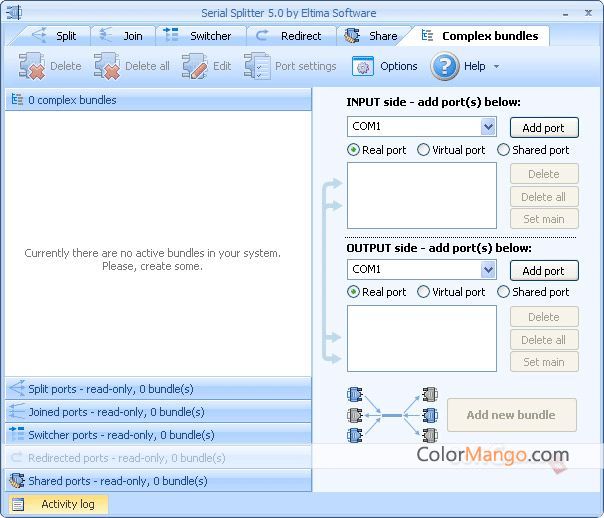Select Virtual port on INPUT side
Viewport: 604px width, 518px height.
click(x=424, y=150)
